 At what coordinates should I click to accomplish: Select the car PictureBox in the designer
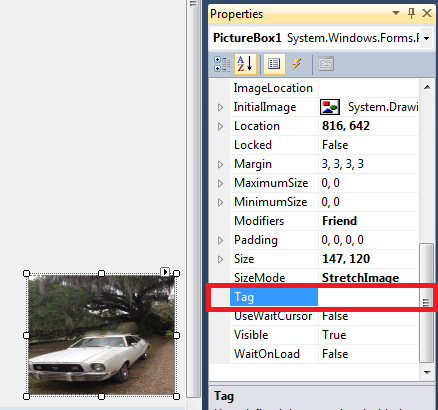101,335
